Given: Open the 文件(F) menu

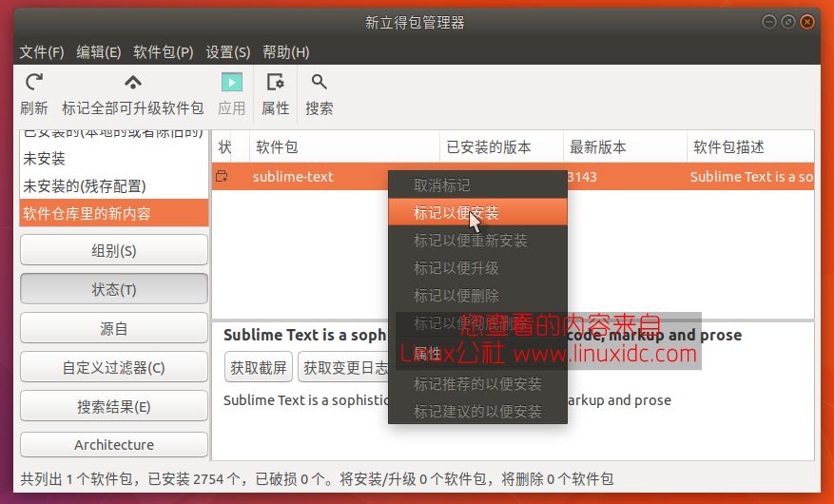Looking at the screenshot, I should [x=42, y=52].
